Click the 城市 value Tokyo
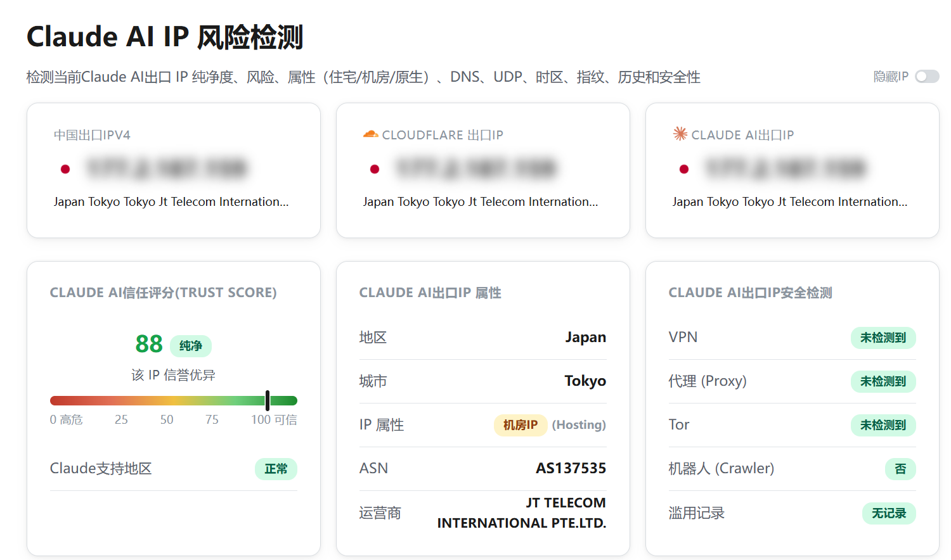 [586, 381]
